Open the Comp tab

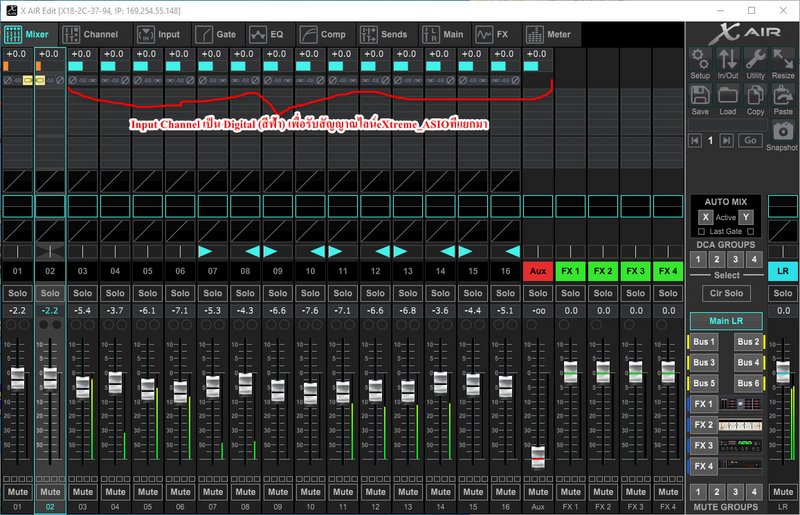pyautogui.click(x=322, y=34)
